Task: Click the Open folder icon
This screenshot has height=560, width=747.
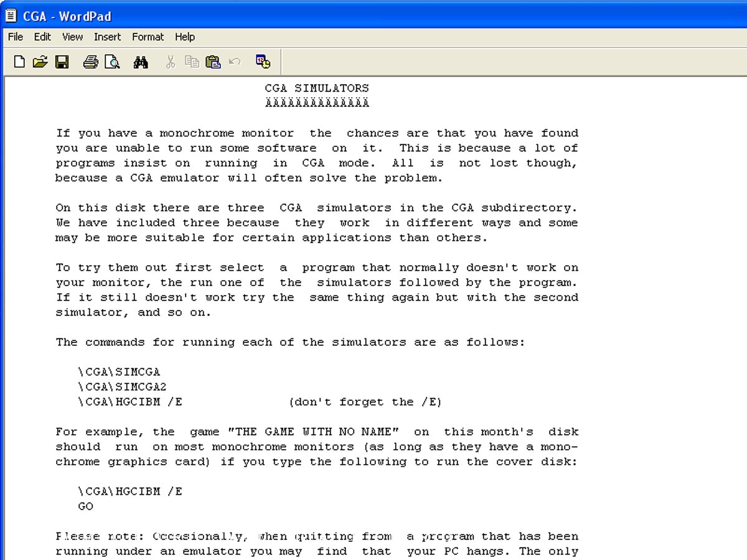Action: pyautogui.click(x=40, y=62)
